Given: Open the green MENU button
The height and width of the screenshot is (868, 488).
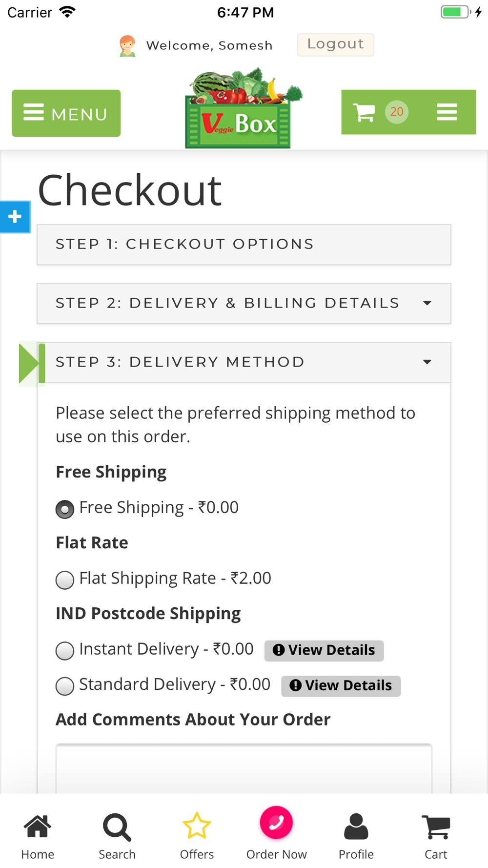Looking at the screenshot, I should coord(66,113).
